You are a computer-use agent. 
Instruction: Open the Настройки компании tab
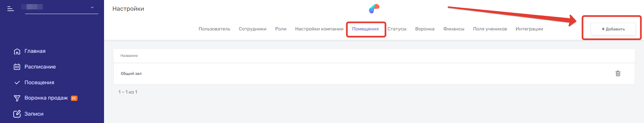coord(319,29)
